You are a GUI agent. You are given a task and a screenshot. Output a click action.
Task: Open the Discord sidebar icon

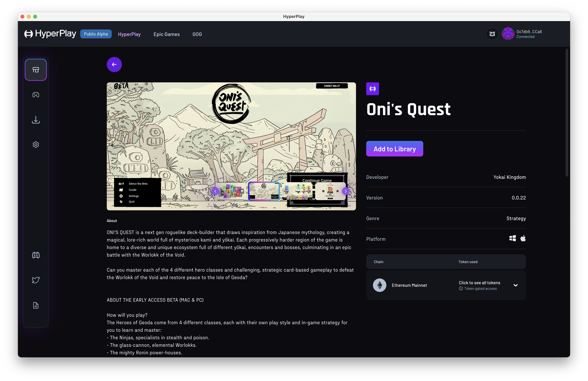coord(36,255)
